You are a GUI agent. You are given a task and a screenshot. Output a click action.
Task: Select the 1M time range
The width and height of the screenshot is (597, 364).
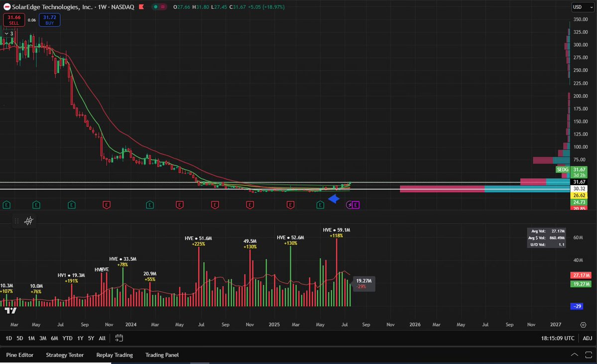[31, 338]
